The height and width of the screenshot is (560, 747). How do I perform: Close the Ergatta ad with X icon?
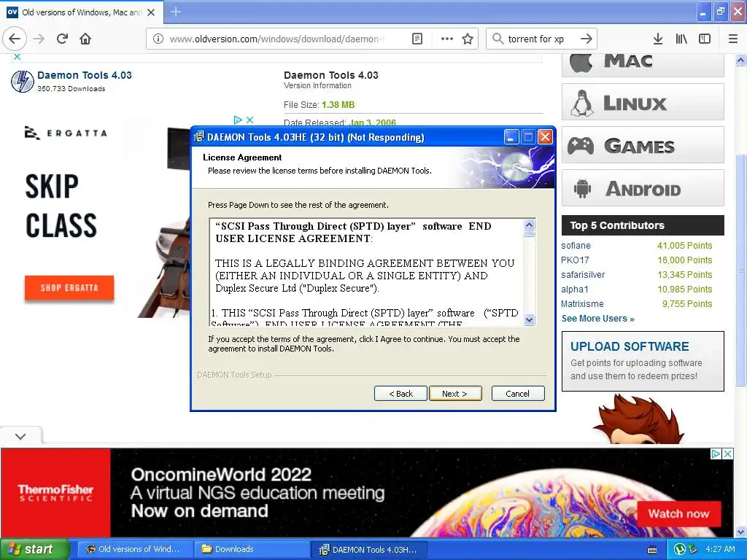(x=249, y=120)
